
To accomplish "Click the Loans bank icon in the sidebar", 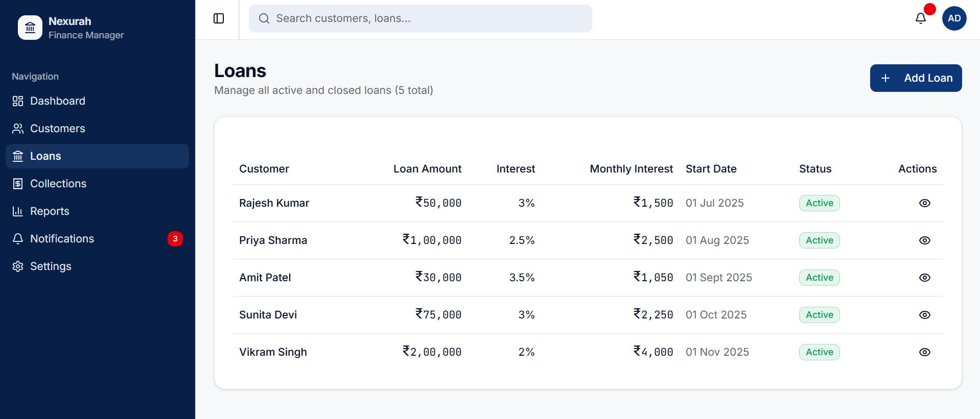I will coord(18,156).
